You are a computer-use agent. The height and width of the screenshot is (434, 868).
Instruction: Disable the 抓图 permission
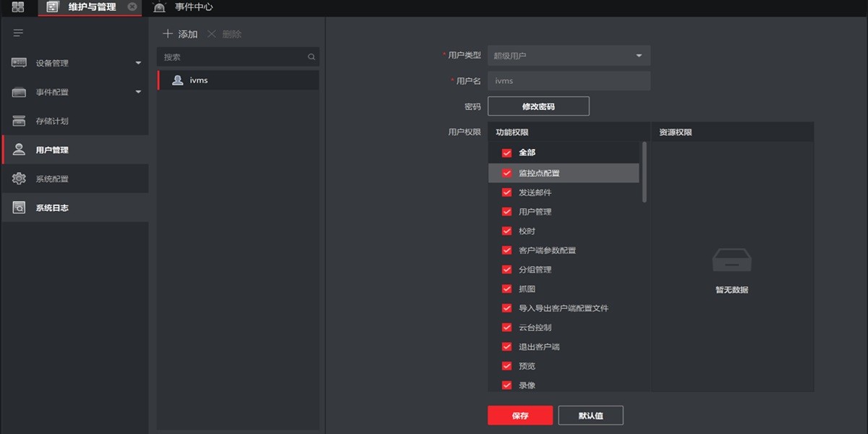coord(506,289)
